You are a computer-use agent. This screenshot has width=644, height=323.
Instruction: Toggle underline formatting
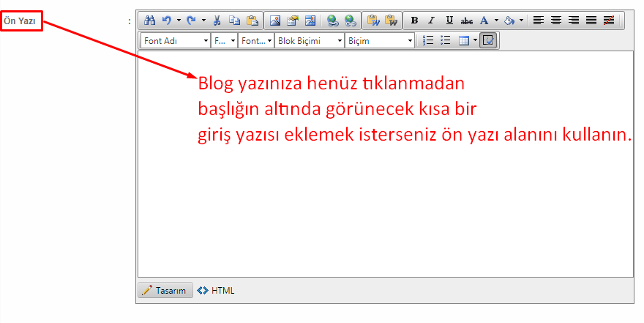[449, 20]
